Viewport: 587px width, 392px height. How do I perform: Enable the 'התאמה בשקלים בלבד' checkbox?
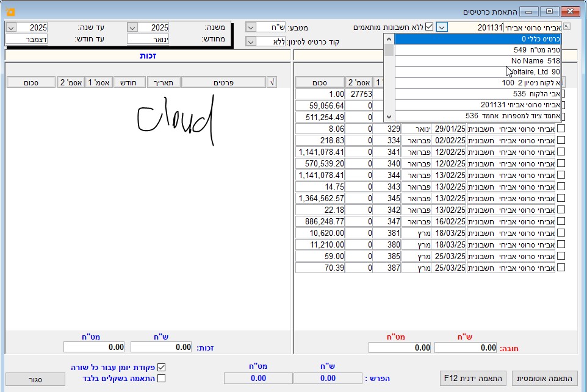tap(161, 379)
